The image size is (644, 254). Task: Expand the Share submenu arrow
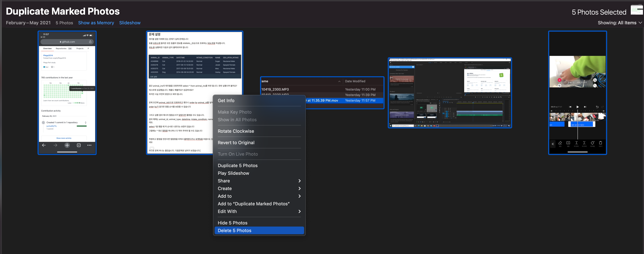[x=299, y=181]
